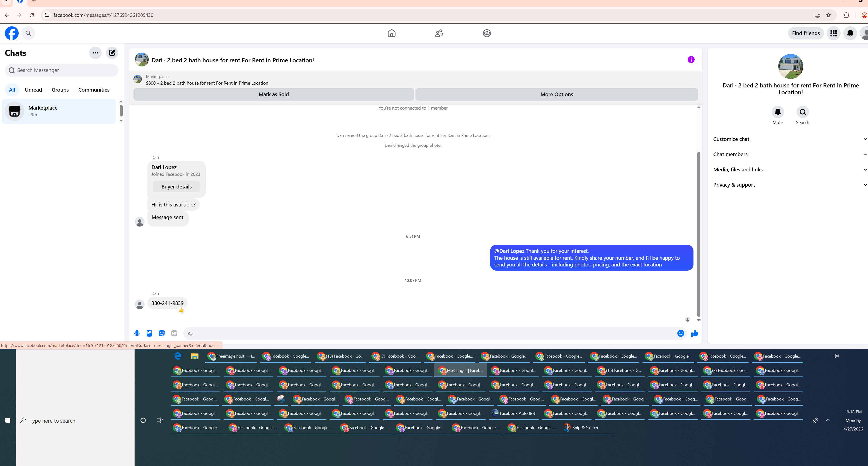
Task: Click the Search Messenger field
Action: [x=62, y=70]
